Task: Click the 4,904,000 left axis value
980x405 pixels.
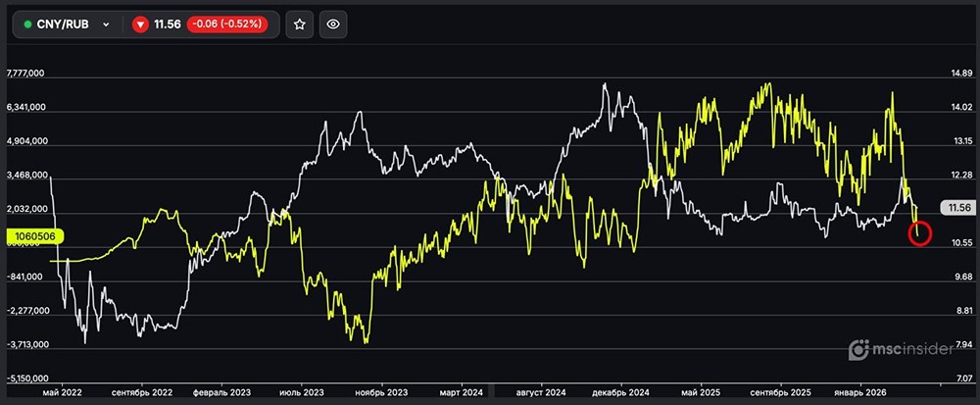Action: coord(25,141)
